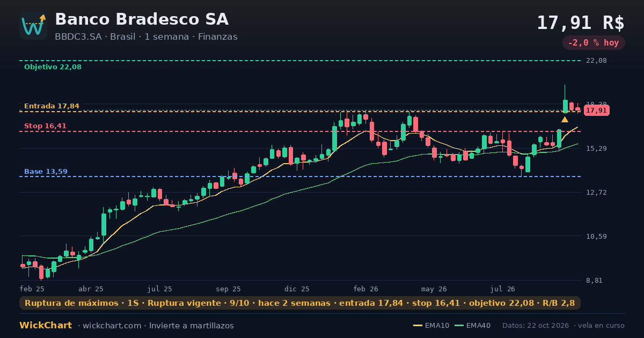Click the -2,0 % hoy badge
Screen dimensions: 644x338
pos(594,43)
